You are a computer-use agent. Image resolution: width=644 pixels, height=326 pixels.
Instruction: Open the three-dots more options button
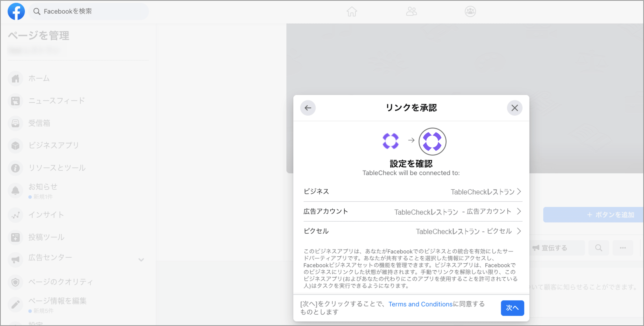[x=623, y=248]
